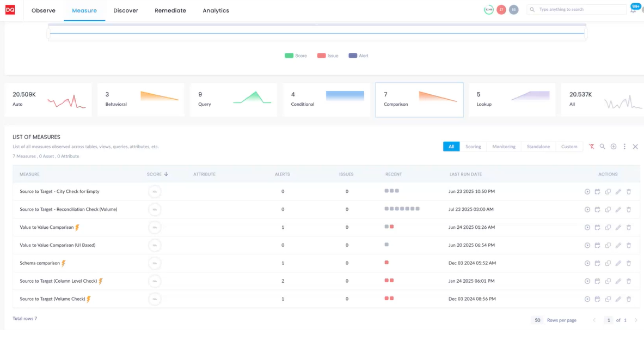Run Source to Target (Volume Check)
This screenshot has height=358, width=644.
(x=587, y=299)
